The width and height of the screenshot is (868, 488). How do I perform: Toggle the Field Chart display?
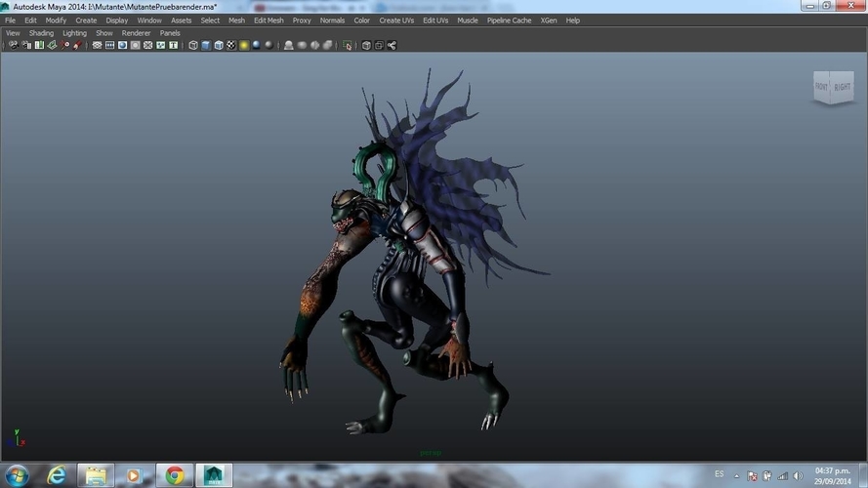(x=147, y=45)
